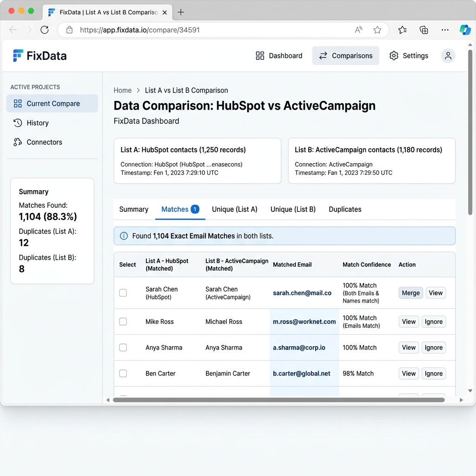
Task: Go back with browser back arrow
Action: (13, 30)
